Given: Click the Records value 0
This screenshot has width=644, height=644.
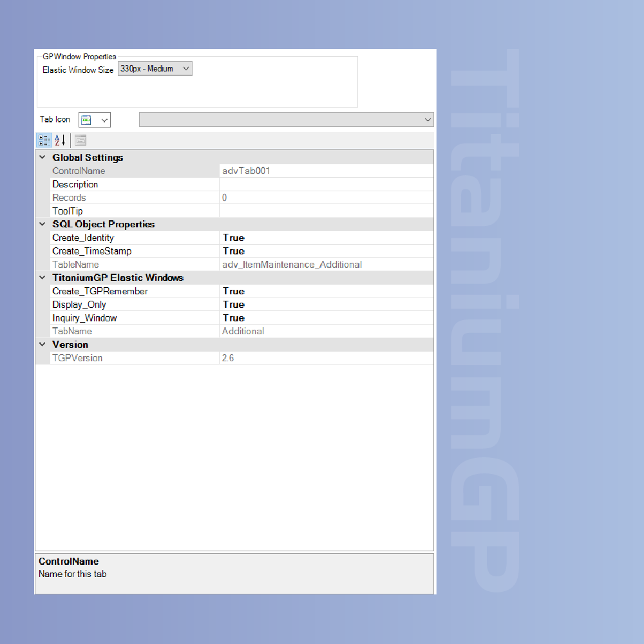Looking at the screenshot, I should [x=224, y=198].
